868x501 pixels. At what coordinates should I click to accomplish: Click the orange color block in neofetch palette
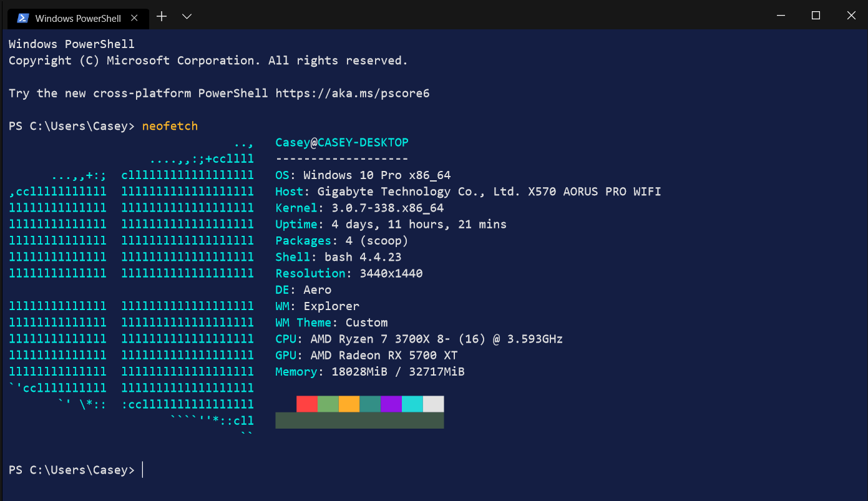(349, 404)
